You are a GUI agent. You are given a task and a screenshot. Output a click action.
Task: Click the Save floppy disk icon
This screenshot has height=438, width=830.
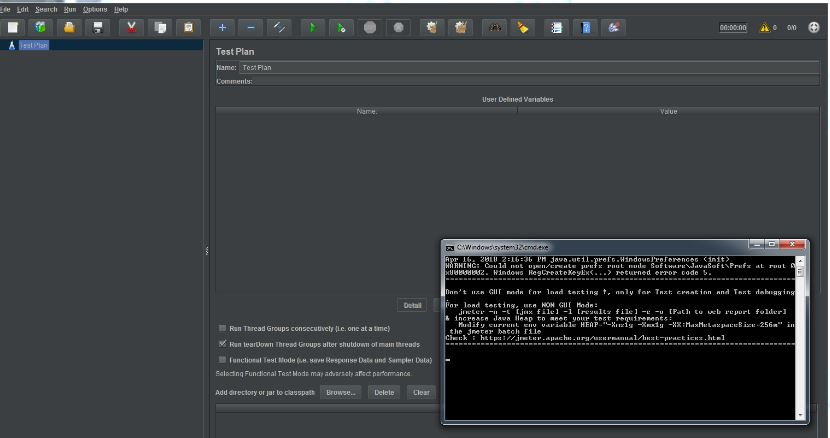coord(98,28)
